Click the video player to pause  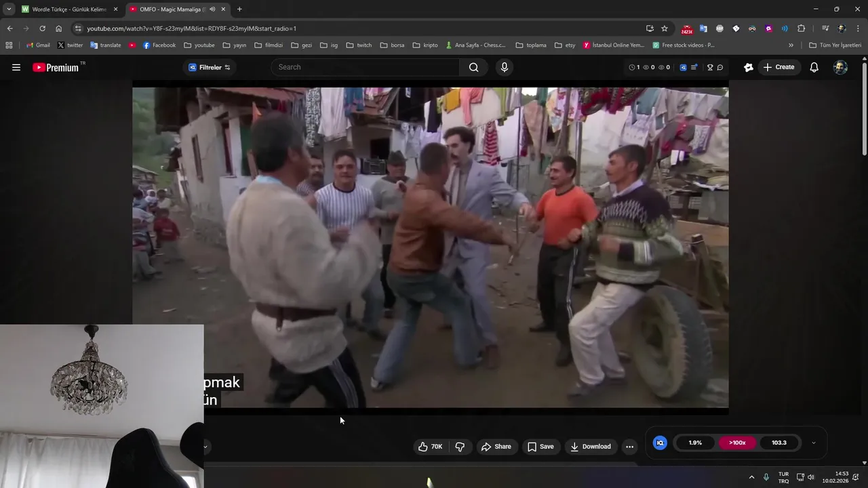click(x=430, y=247)
